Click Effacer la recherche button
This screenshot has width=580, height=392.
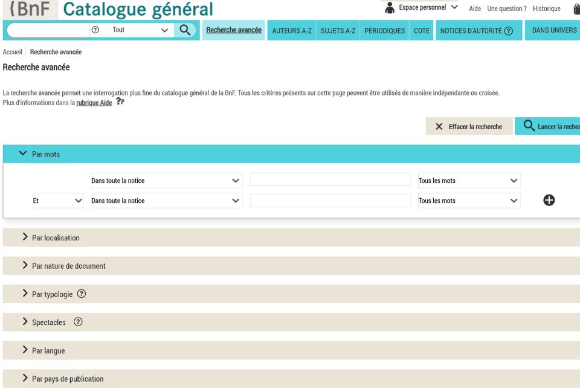tap(469, 127)
